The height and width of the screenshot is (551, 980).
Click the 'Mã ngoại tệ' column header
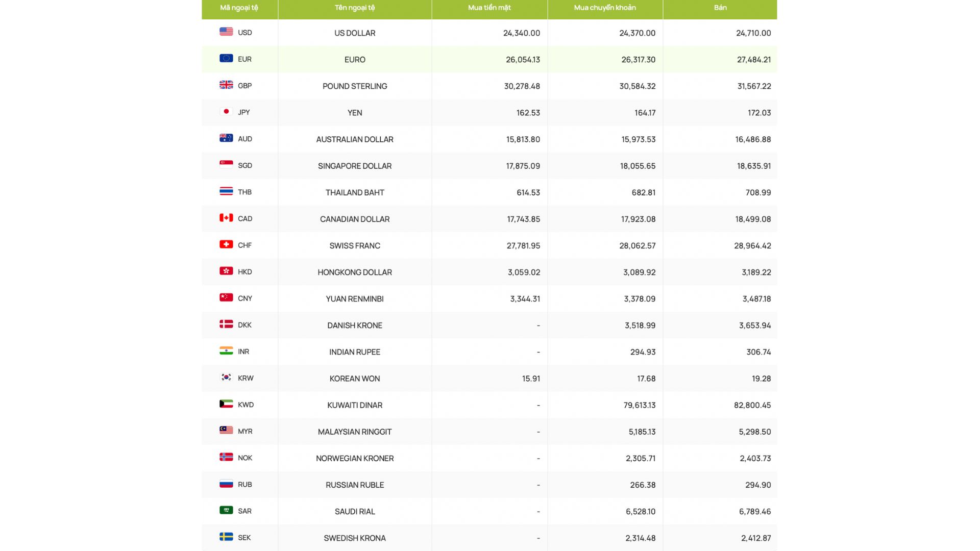(x=239, y=8)
